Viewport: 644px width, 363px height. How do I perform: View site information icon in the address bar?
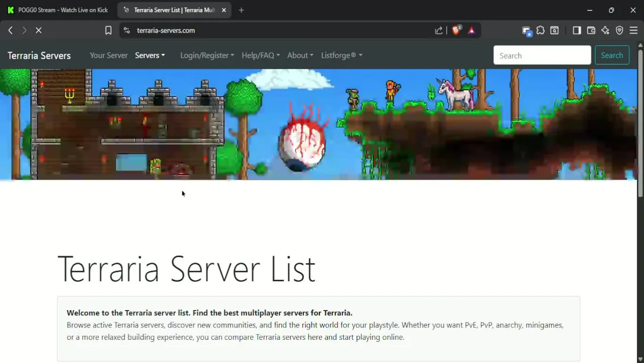coord(126,30)
